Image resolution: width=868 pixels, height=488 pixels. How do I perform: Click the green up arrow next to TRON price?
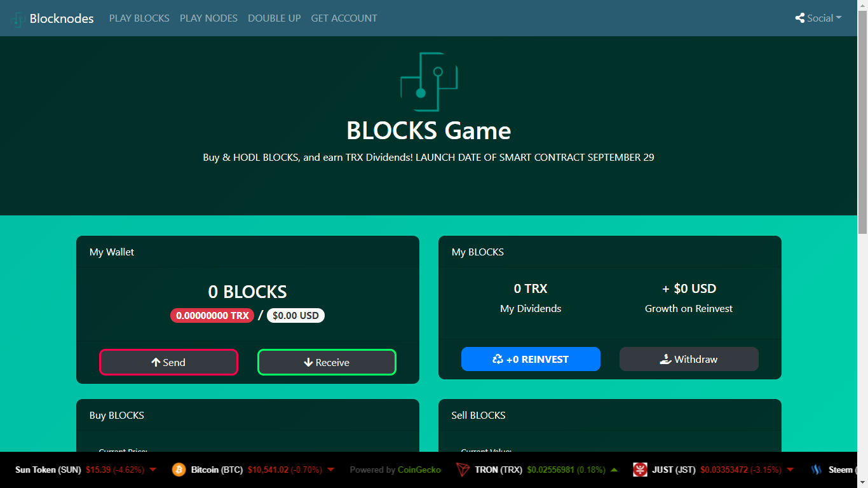613,470
